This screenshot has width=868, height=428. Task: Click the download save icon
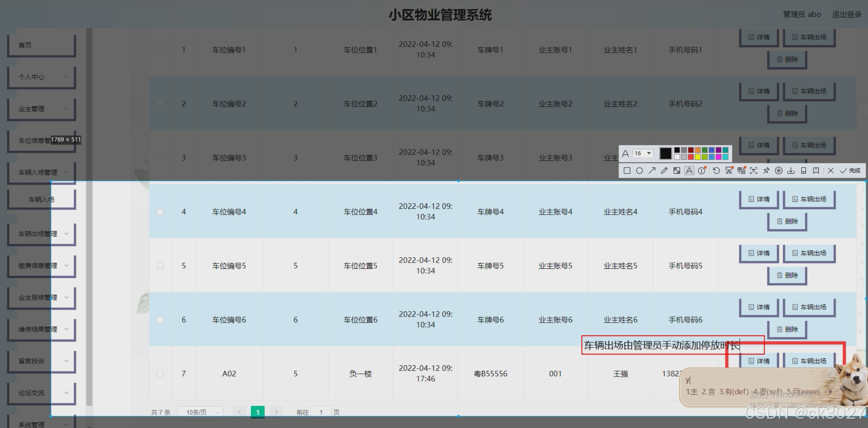click(791, 171)
